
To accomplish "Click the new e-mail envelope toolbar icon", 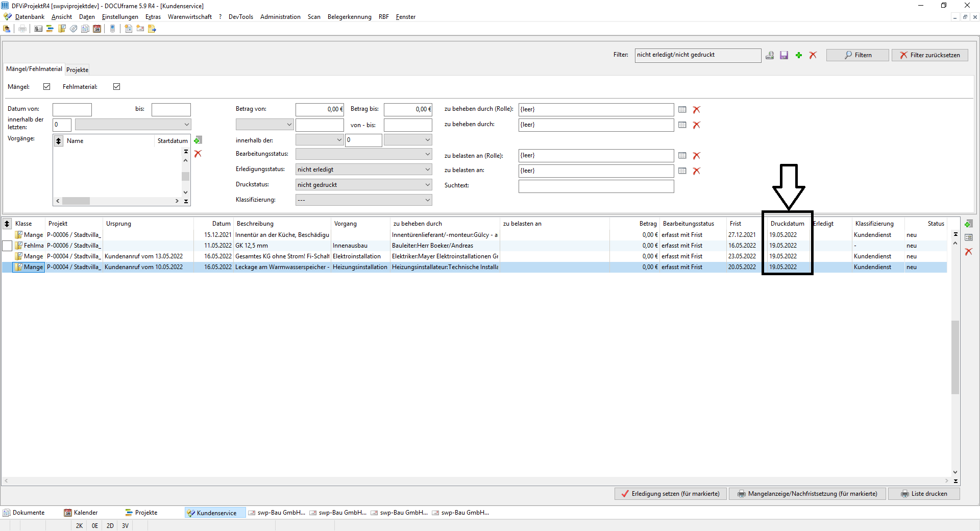I will tap(140, 29).
